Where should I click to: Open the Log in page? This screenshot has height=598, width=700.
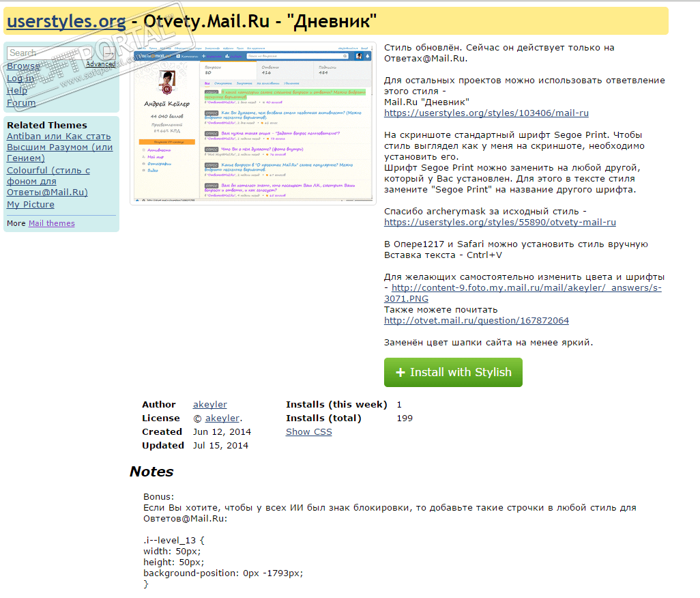tap(20, 78)
